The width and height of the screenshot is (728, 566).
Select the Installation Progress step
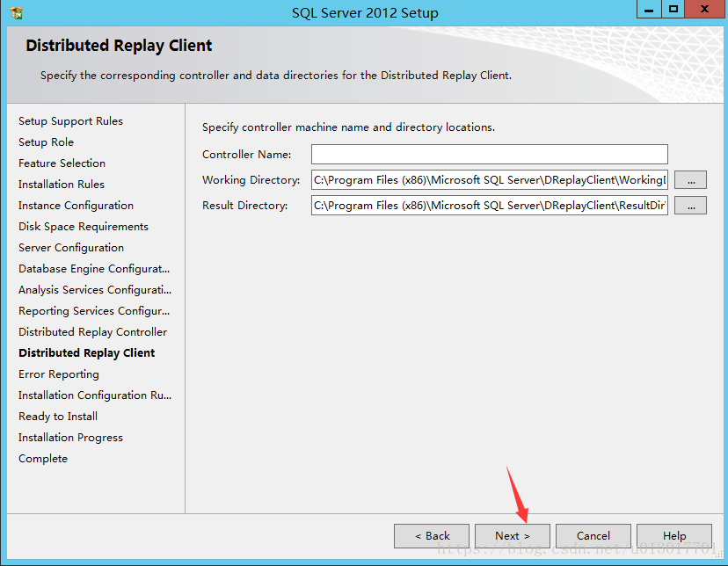click(70, 438)
